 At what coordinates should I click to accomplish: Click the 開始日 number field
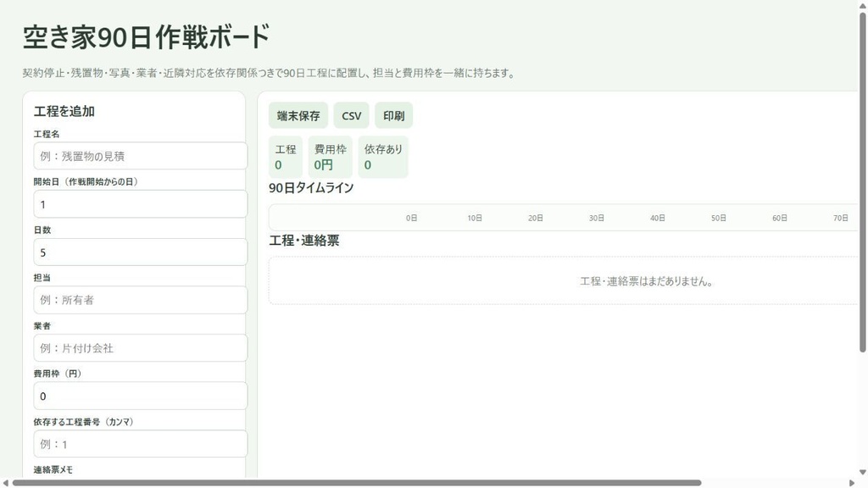[141, 204]
